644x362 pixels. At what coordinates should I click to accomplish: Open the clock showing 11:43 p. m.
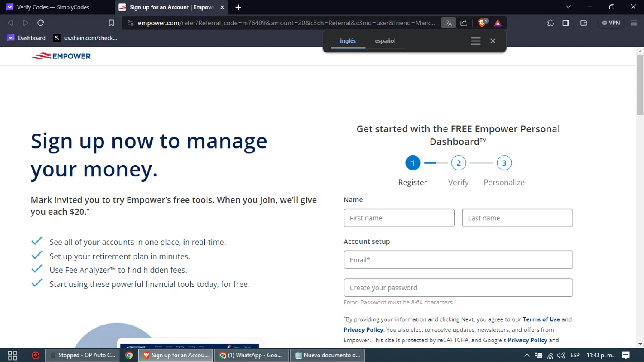(600, 356)
